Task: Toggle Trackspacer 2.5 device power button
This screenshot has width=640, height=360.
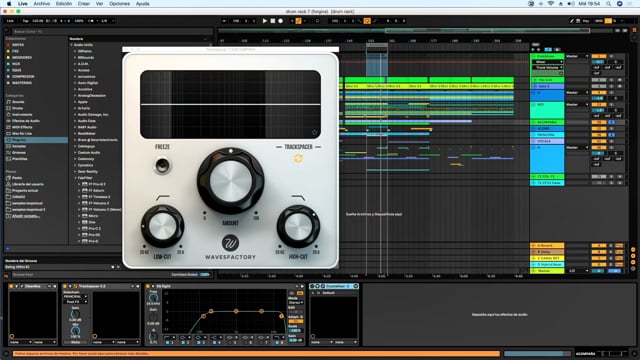Action: (x=65, y=287)
